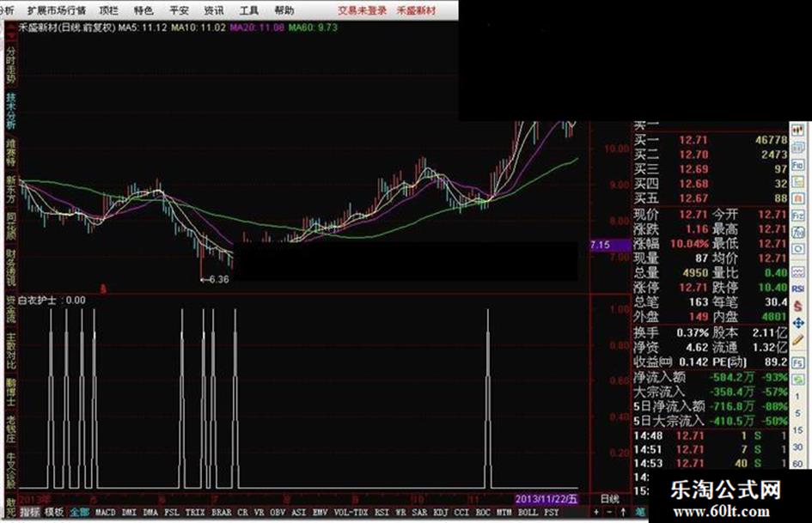Click the up arrow button at bottom right
This screenshot has width=812, height=523.
623,512
